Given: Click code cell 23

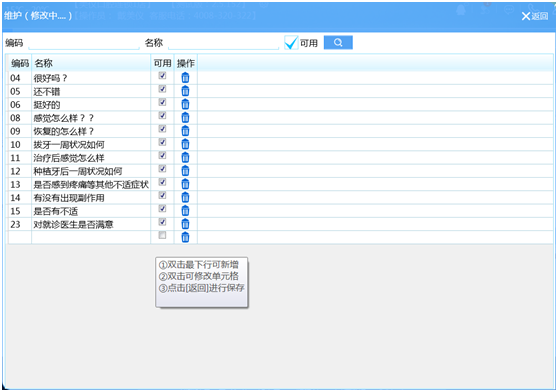Looking at the screenshot, I should coord(20,224).
